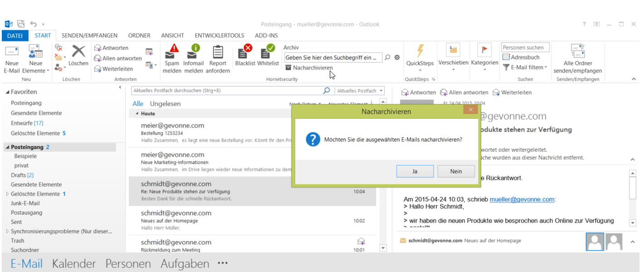Forward the mail with ribbon Weiterleiten
644x272 pixels.
coord(114,69)
